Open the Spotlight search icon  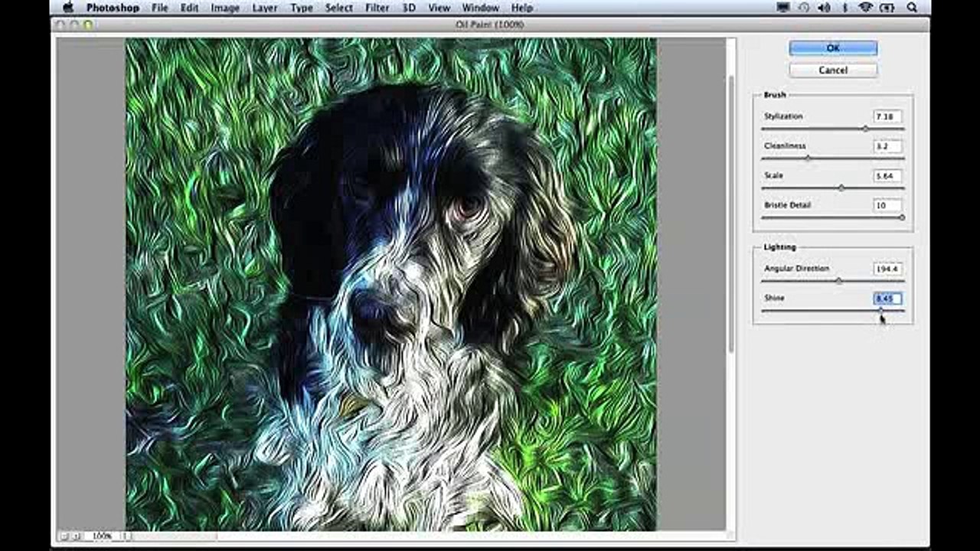[912, 8]
